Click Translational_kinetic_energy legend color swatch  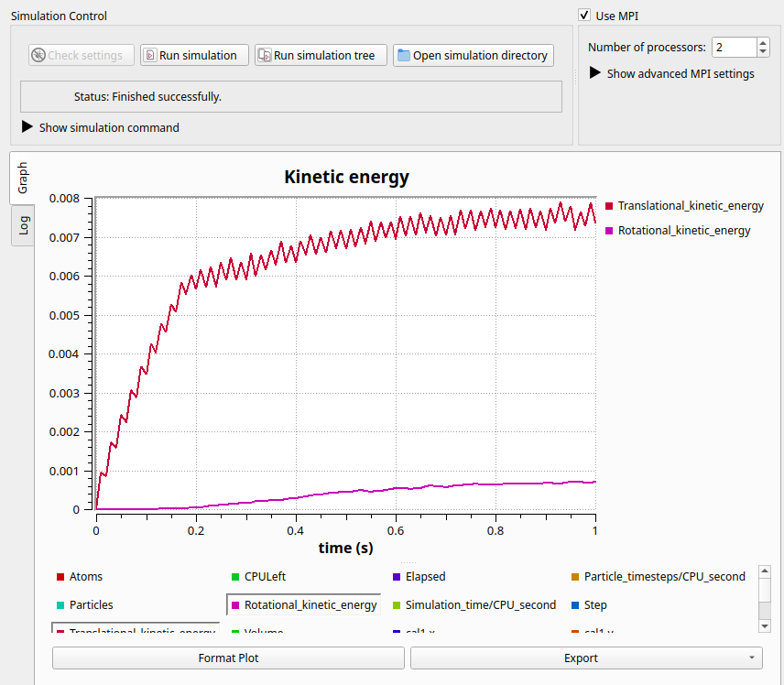pyautogui.click(x=609, y=206)
